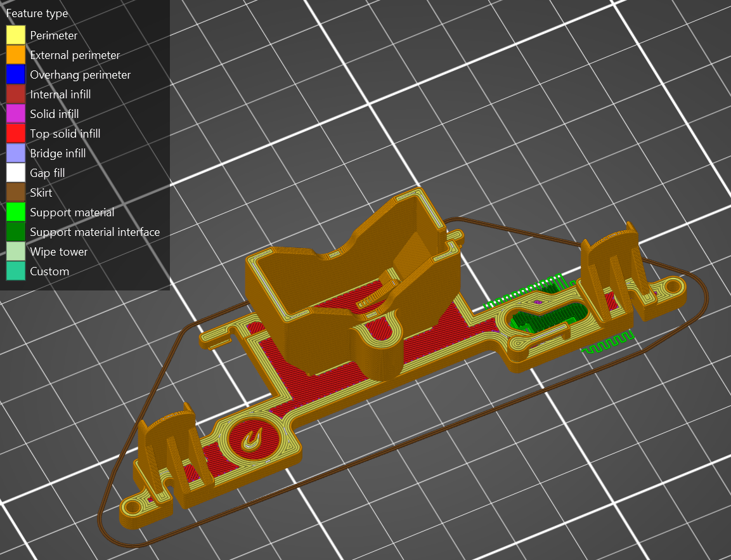Click the "Perimeter" legend label

pos(54,36)
